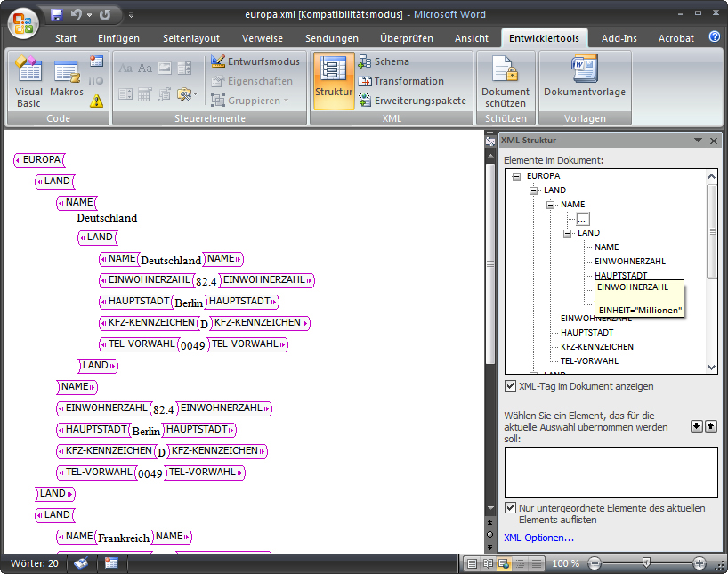Select HAUPTSTADT under nested LAND in tree
Image resolution: width=728 pixels, height=574 pixels.
click(620, 275)
